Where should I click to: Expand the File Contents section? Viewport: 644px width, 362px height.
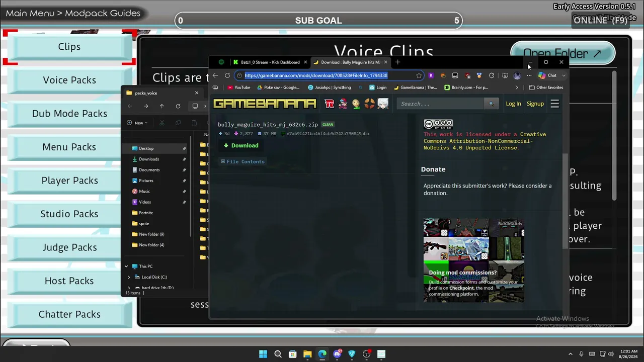click(243, 161)
